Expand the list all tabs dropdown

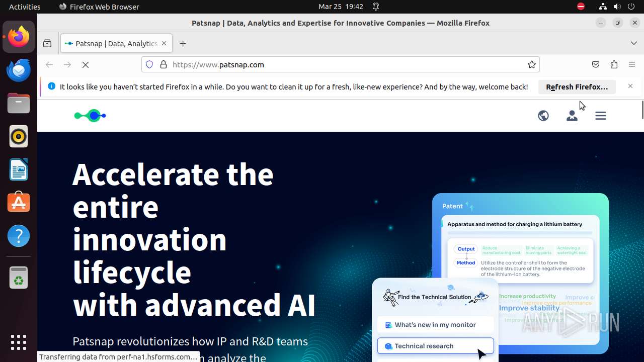[x=634, y=44]
